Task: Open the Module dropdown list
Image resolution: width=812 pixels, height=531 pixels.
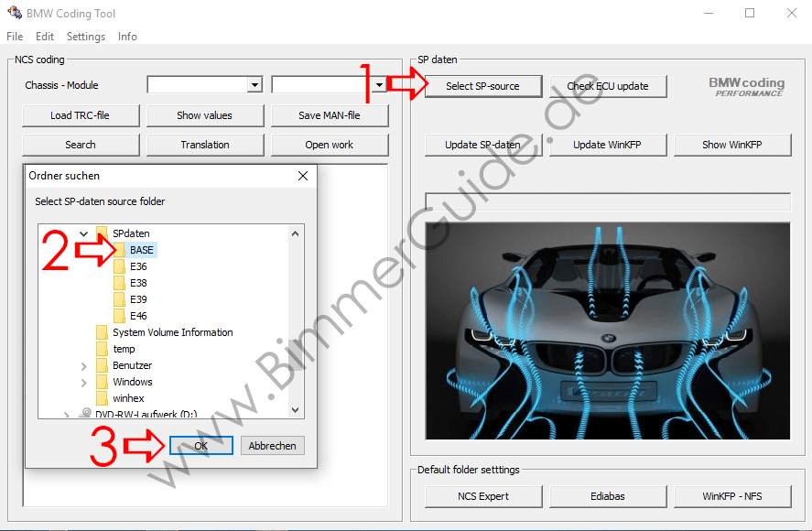Action: 379,85
